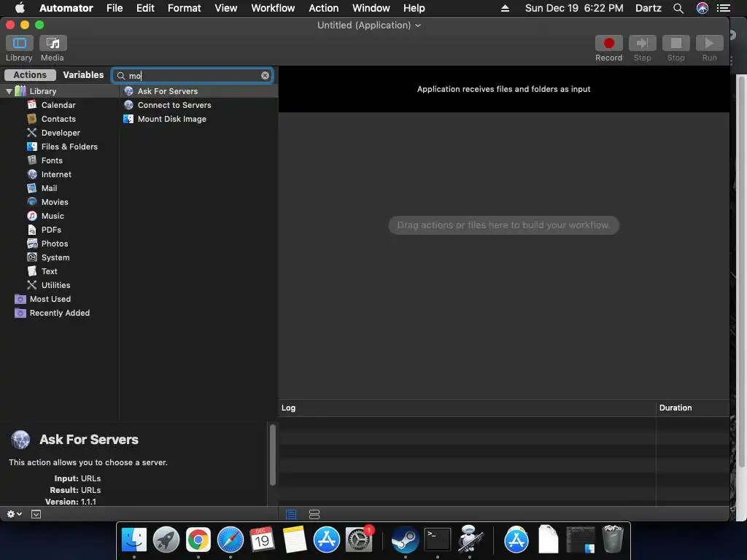
Task: Open System Preferences from the Dock
Action: pos(359,540)
